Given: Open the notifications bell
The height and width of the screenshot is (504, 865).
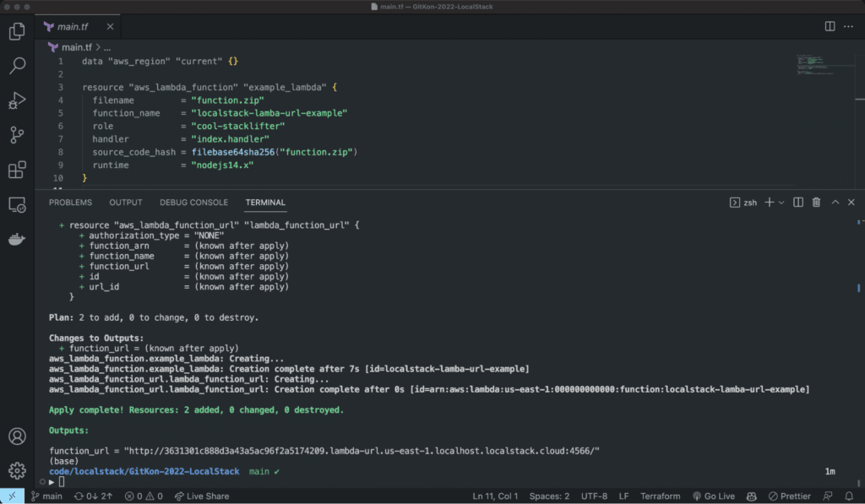Looking at the screenshot, I should click(849, 496).
